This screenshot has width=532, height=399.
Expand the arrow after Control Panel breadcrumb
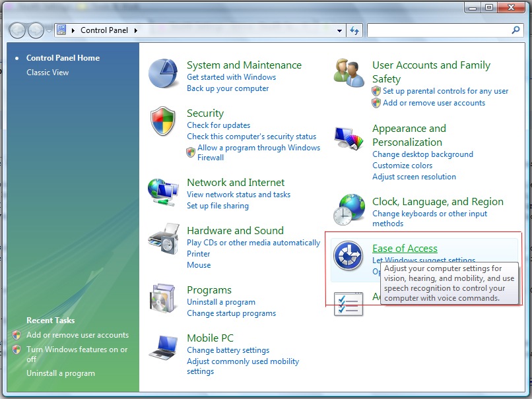(x=136, y=30)
